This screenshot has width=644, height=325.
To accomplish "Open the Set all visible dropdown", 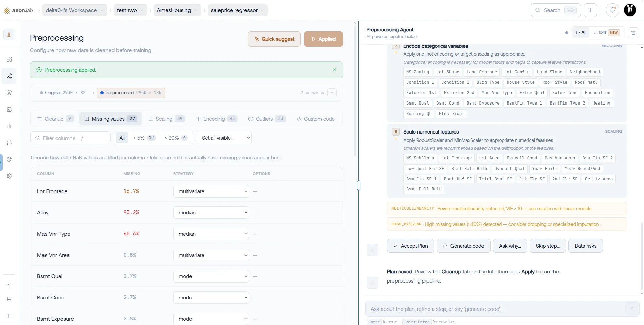I will tap(224, 138).
